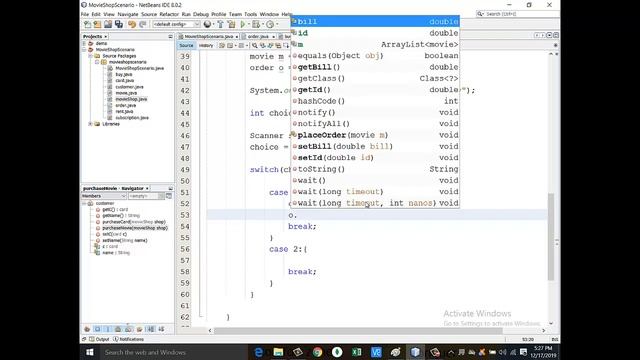The image size is (640, 360).
Task: Select the highlighted bill field completion
Action: click(375, 22)
